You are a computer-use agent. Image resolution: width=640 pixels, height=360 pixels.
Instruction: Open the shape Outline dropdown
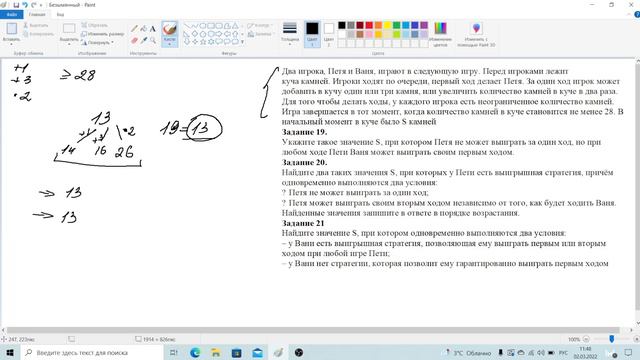[260, 25]
